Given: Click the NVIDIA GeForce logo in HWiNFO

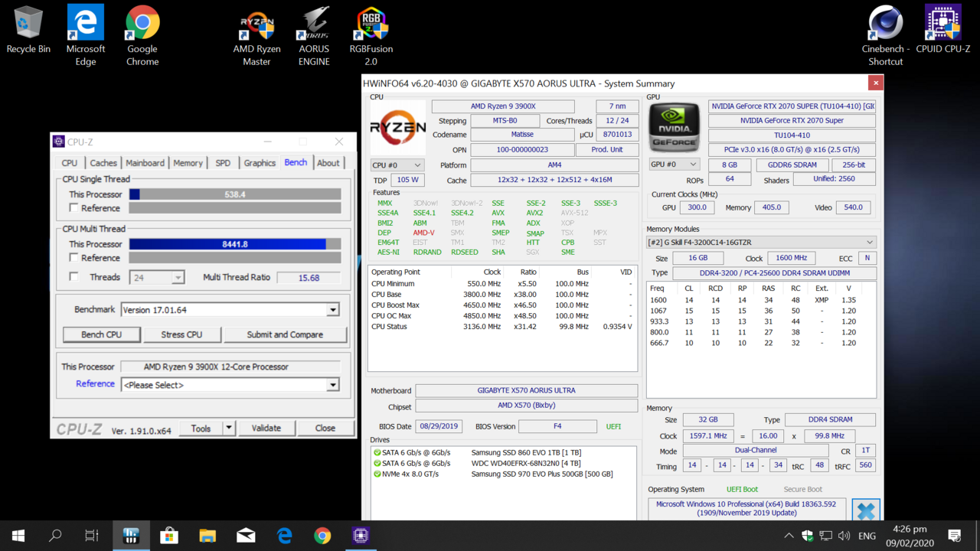Looking at the screenshot, I should pos(674,127).
